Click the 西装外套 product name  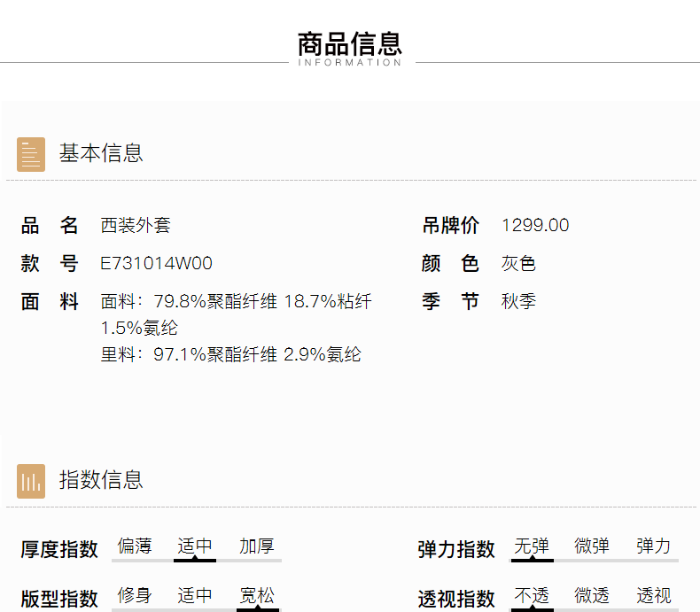pos(136,226)
